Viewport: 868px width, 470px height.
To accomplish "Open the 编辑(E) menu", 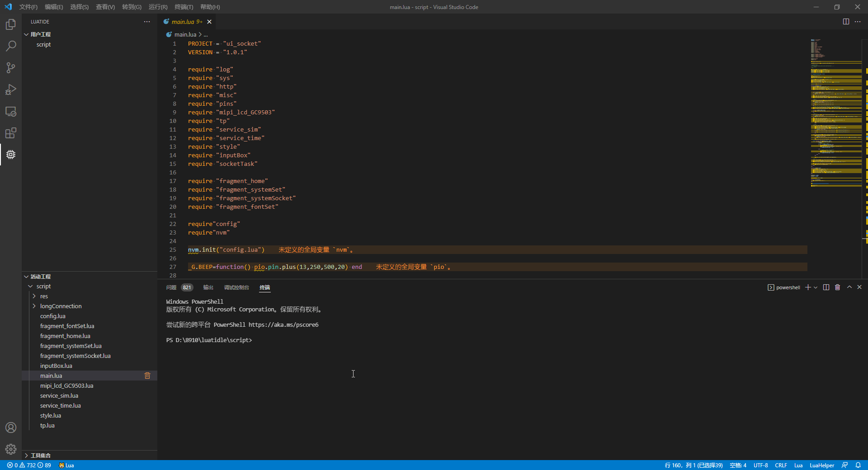I will [54, 7].
